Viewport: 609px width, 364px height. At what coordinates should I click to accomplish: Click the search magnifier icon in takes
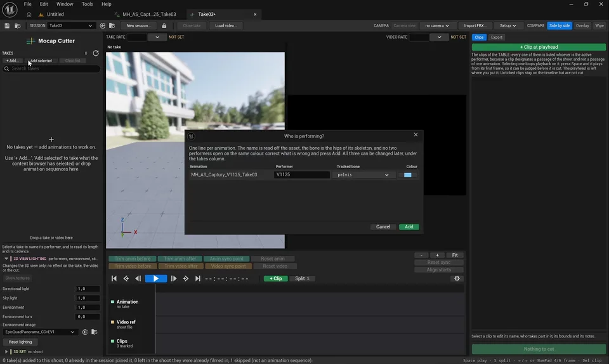[6, 68]
